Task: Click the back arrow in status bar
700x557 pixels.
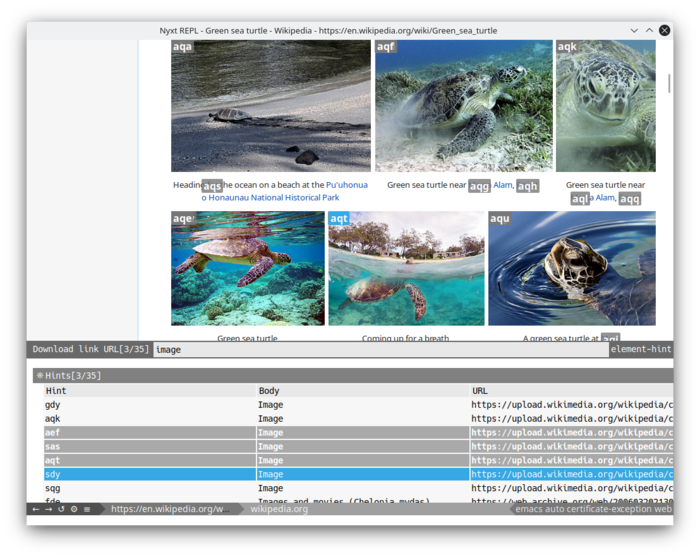Action: coord(36,509)
